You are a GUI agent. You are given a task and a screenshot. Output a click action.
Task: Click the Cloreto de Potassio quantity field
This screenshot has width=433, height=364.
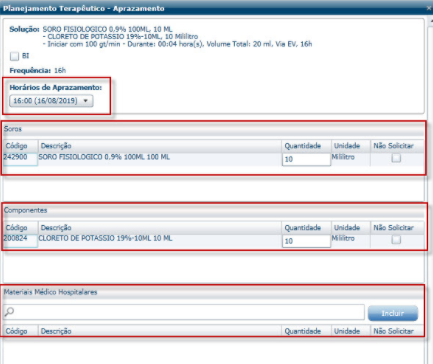[306, 241]
